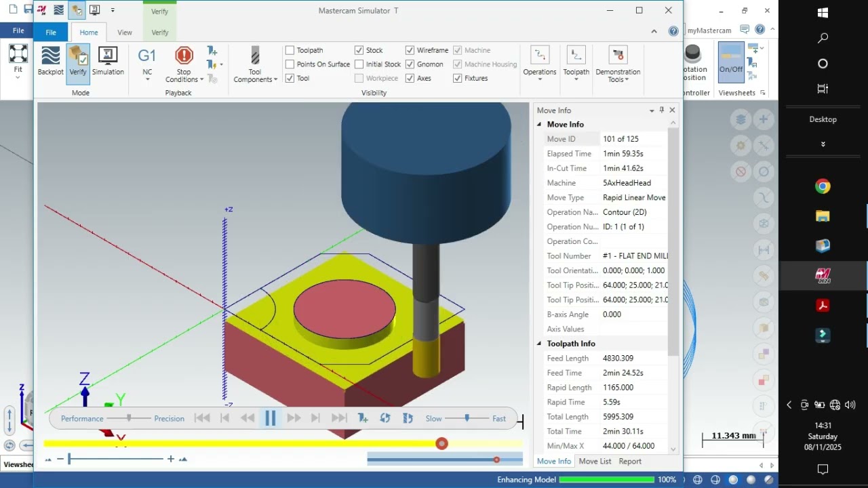Image resolution: width=868 pixels, height=488 pixels.
Task: Toggle the Fixtures checkbox
Action: pos(457,78)
